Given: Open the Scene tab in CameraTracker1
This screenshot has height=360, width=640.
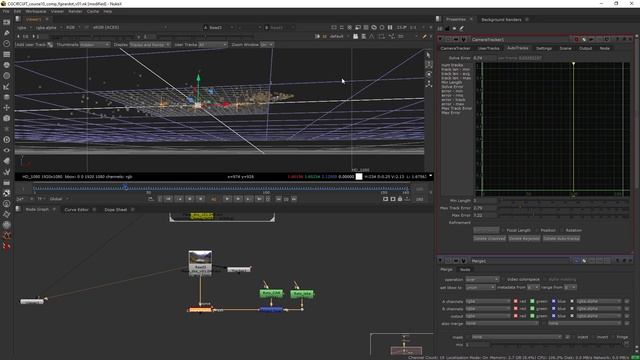Looking at the screenshot, I should tap(565, 48).
